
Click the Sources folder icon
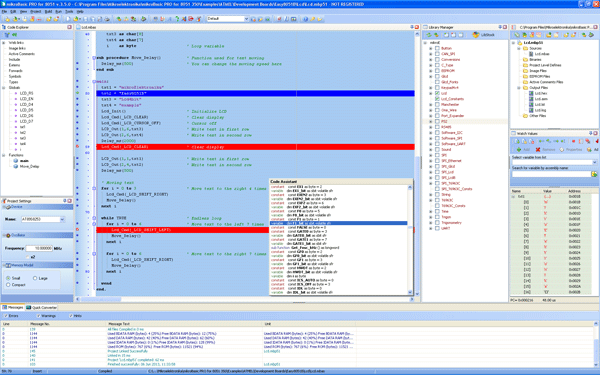pyautogui.click(x=525, y=49)
